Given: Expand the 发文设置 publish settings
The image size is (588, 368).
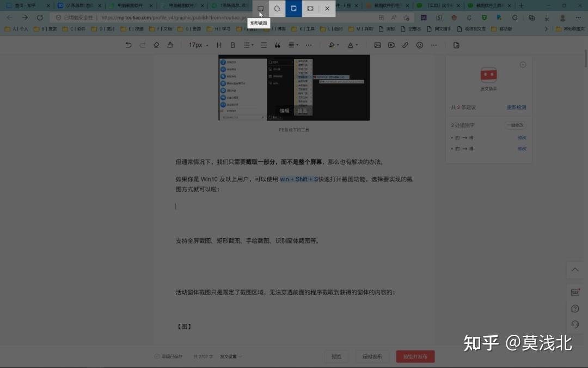Looking at the screenshot, I should 231,357.
